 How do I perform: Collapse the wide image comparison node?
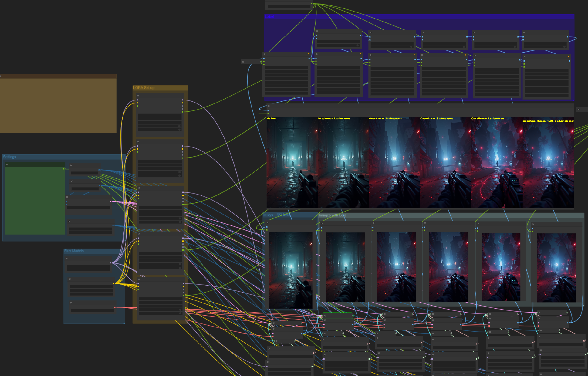(269, 106)
